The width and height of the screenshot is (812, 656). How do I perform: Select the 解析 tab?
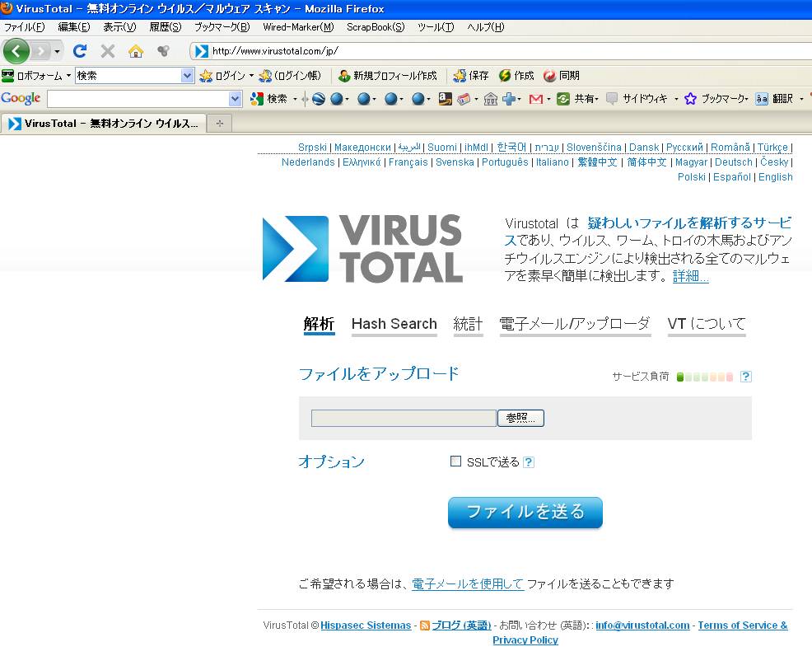tap(319, 325)
